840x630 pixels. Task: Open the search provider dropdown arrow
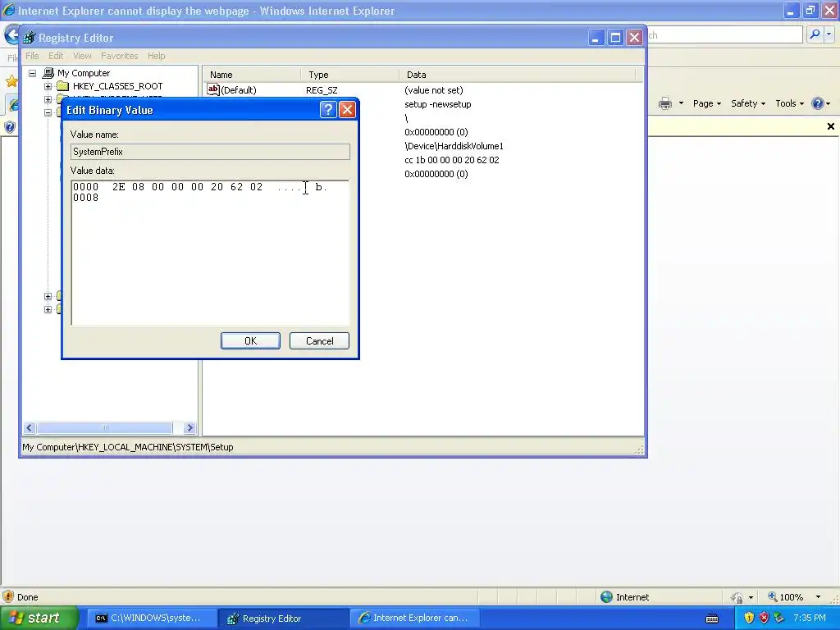(x=829, y=34)
